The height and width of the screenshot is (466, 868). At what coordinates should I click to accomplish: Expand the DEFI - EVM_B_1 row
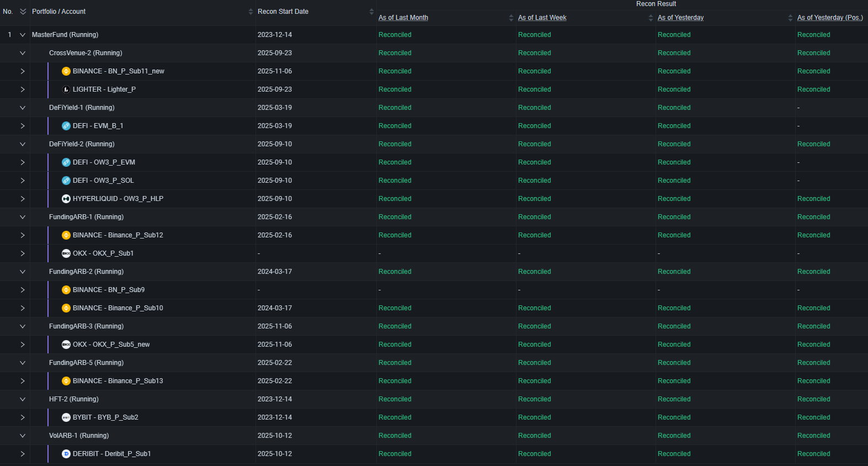[23, 126]
